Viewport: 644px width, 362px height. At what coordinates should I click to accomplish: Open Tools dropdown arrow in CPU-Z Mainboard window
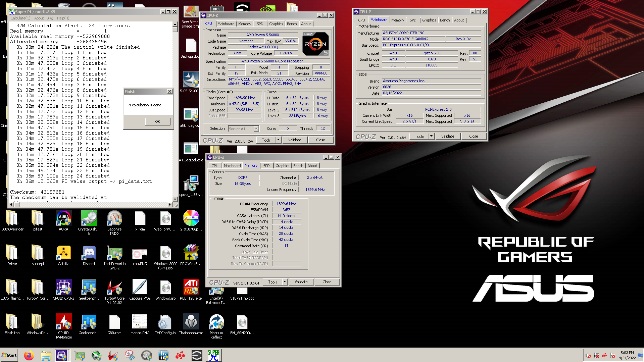point(431,136)
